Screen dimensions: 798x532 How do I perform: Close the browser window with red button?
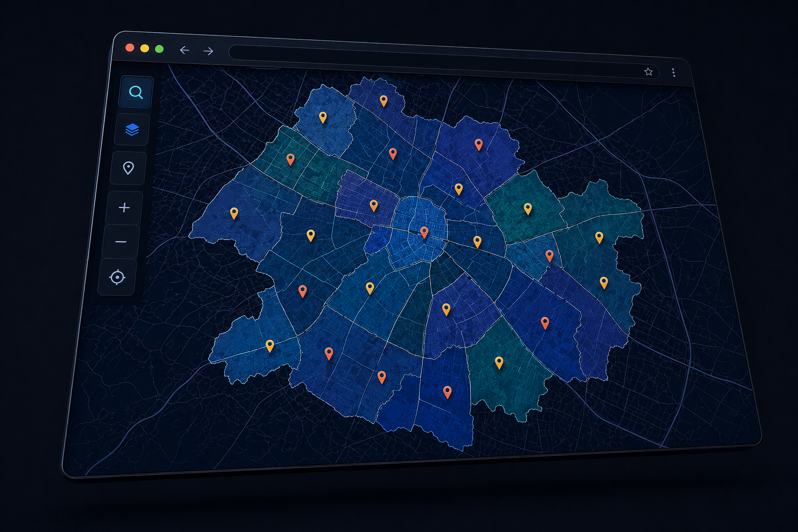pyautogui.click(x=130, y=48)
